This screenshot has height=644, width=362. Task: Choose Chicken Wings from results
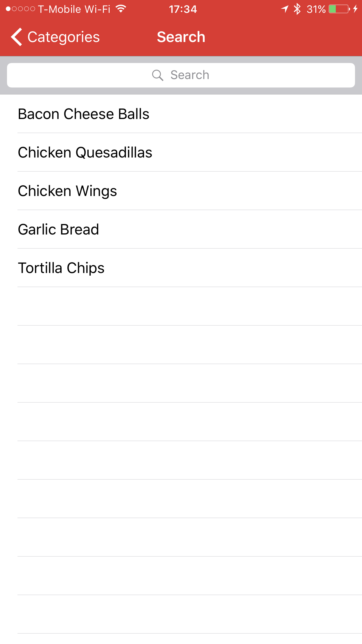click(67, 191)
